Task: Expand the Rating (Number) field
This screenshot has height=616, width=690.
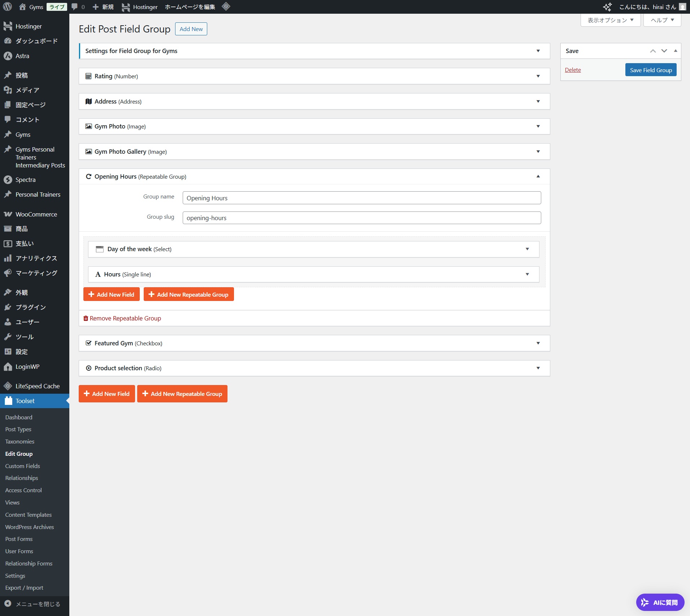Action: coord(538,76)
